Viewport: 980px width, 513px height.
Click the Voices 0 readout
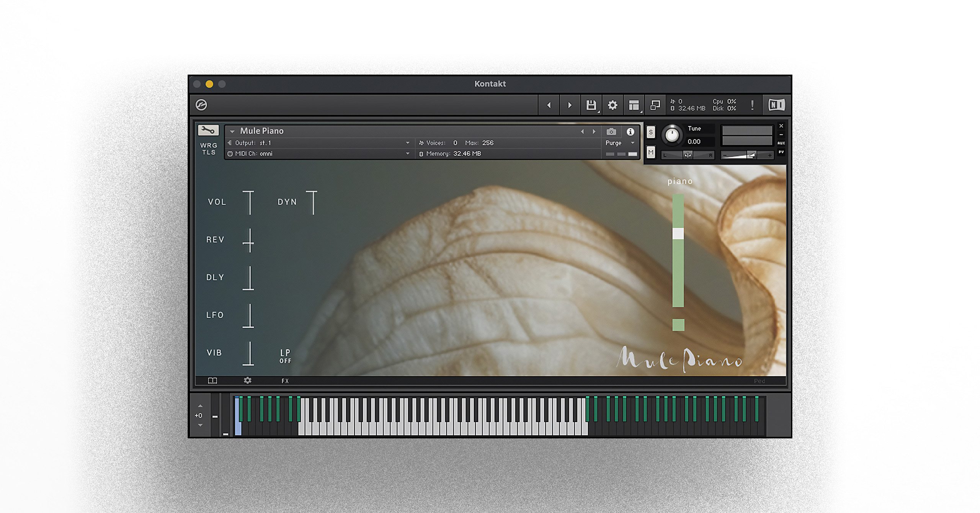pyautogui.click(x=438, y=143)
